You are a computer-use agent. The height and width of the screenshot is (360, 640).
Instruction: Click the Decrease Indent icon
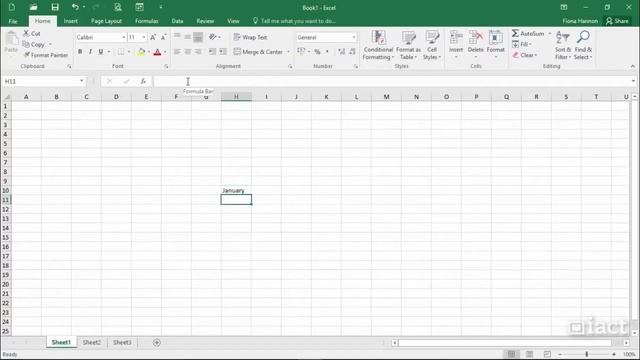coord(212,51)
